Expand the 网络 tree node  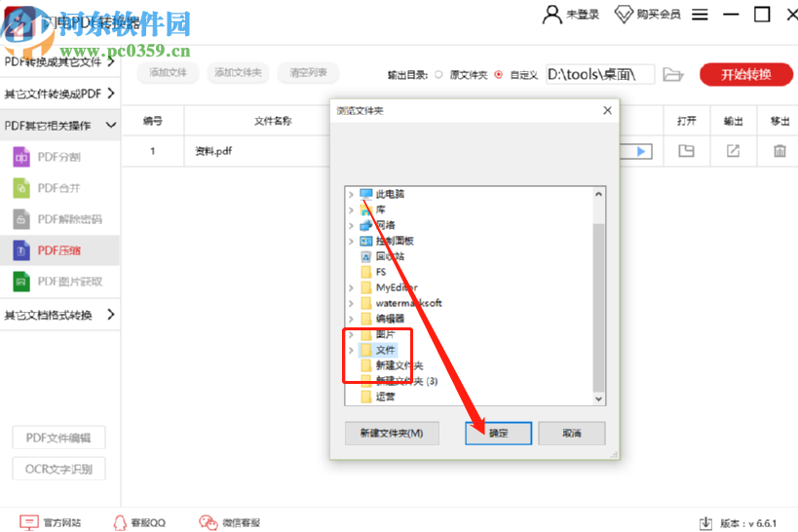click(351, 225)
